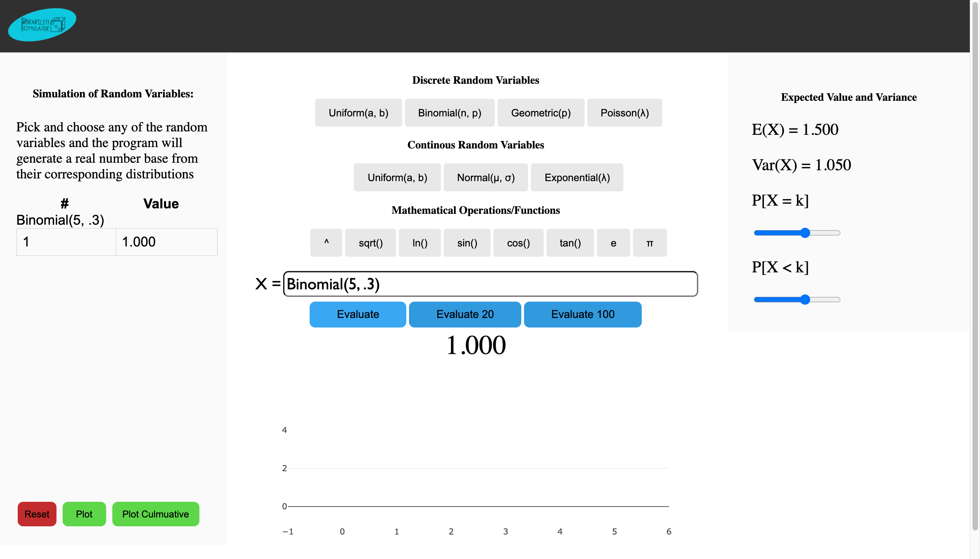The image size is (980, 559).
Task: Insert the tan() function
Action: 570,243
